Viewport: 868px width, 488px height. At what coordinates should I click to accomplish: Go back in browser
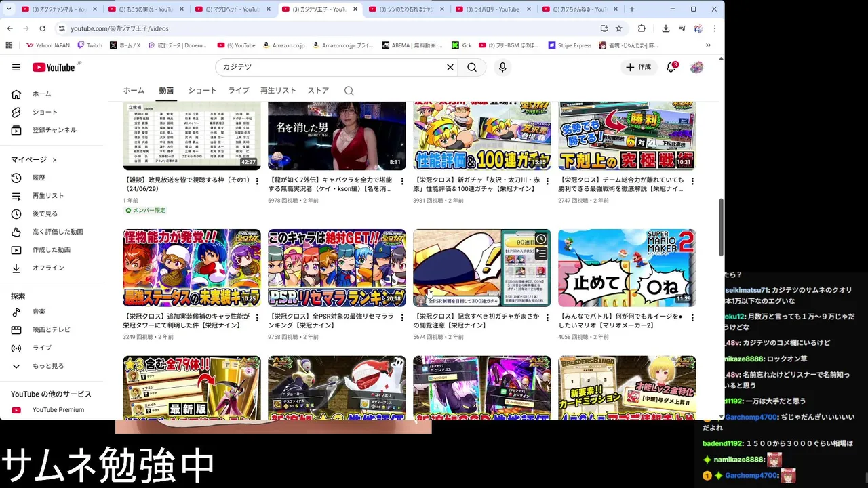click(9, 28)
